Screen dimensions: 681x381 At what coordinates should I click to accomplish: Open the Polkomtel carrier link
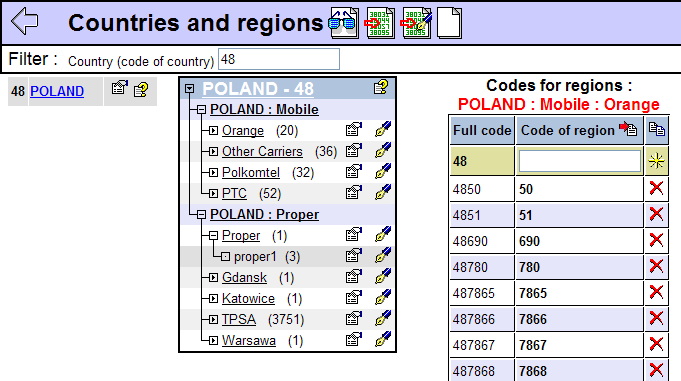(251, 172)
